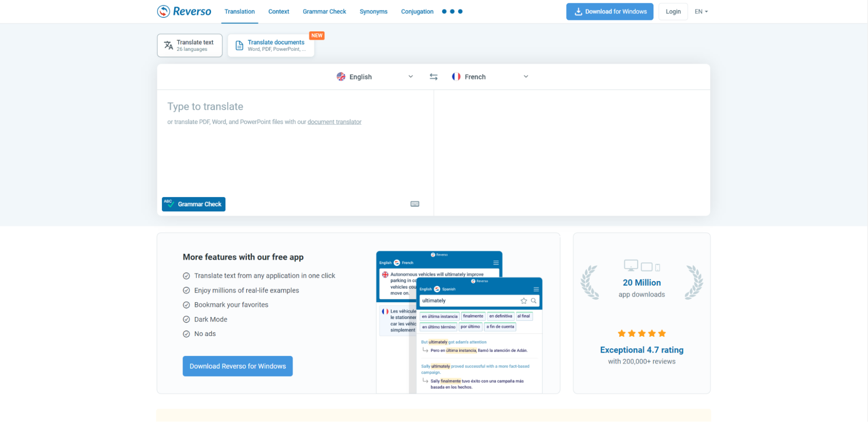Click the French flag icon

click(x=456, y=77)
